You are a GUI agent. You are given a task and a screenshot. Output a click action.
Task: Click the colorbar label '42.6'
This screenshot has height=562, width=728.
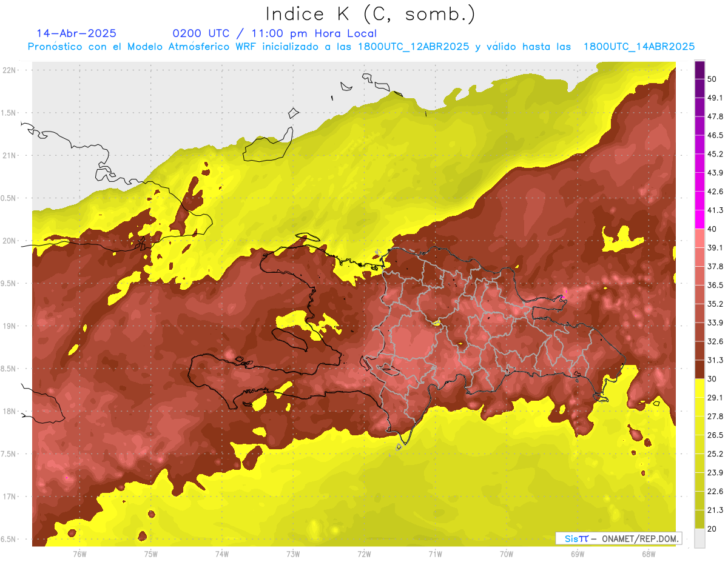click(715, 192)
